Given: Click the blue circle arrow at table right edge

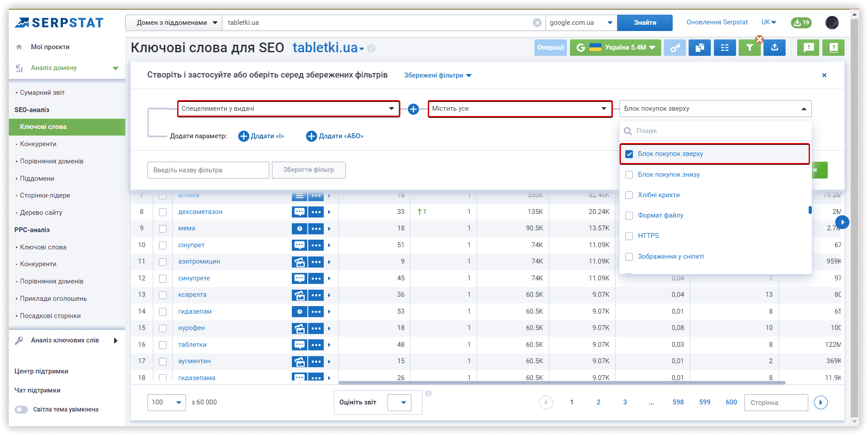Looking at the screenshot, I should click(x=842, y=222).
